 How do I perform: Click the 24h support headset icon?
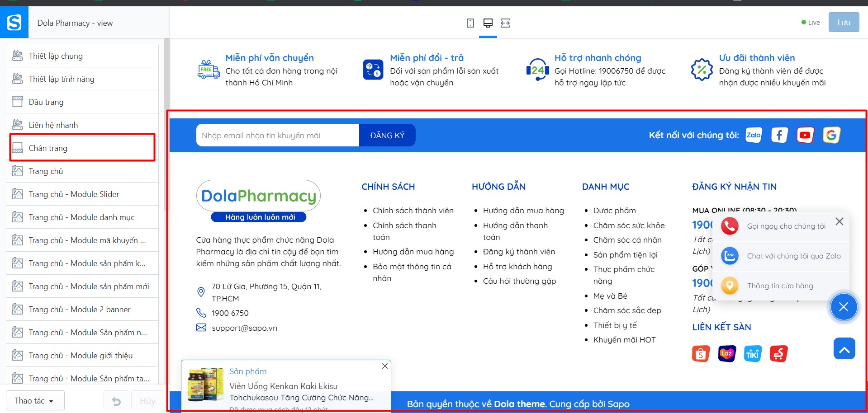(538, 70)
